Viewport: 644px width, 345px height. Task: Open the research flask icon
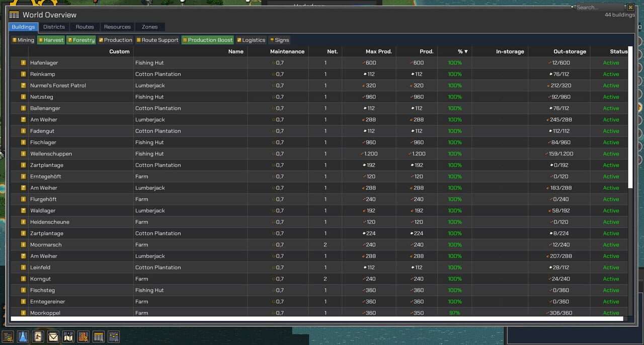click(23, 336)
